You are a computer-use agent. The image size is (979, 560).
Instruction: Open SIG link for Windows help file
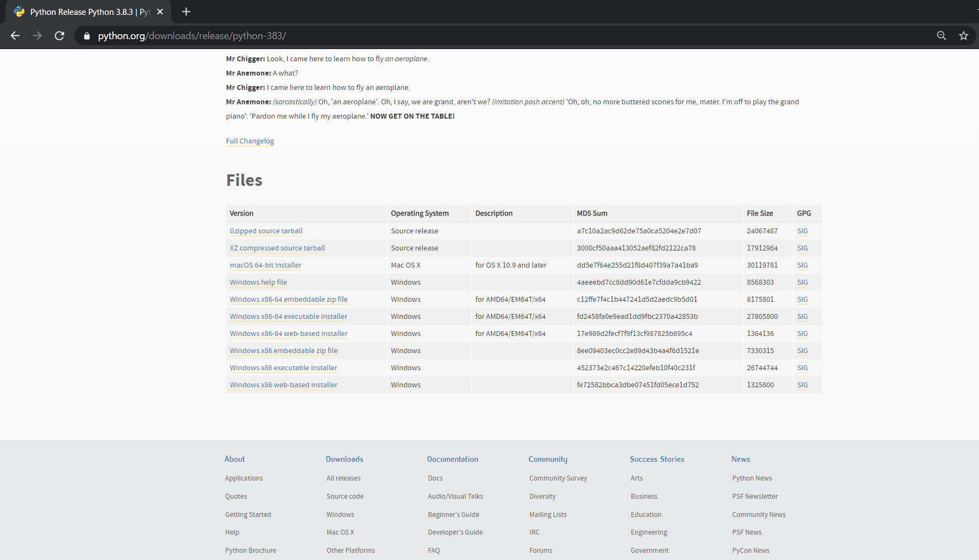point(802,282)
